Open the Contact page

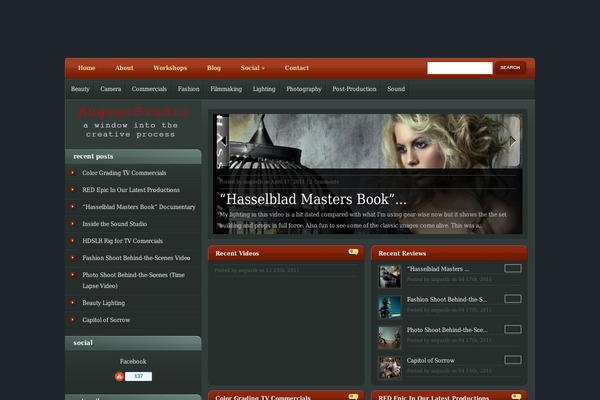click(x=297, y=68)
